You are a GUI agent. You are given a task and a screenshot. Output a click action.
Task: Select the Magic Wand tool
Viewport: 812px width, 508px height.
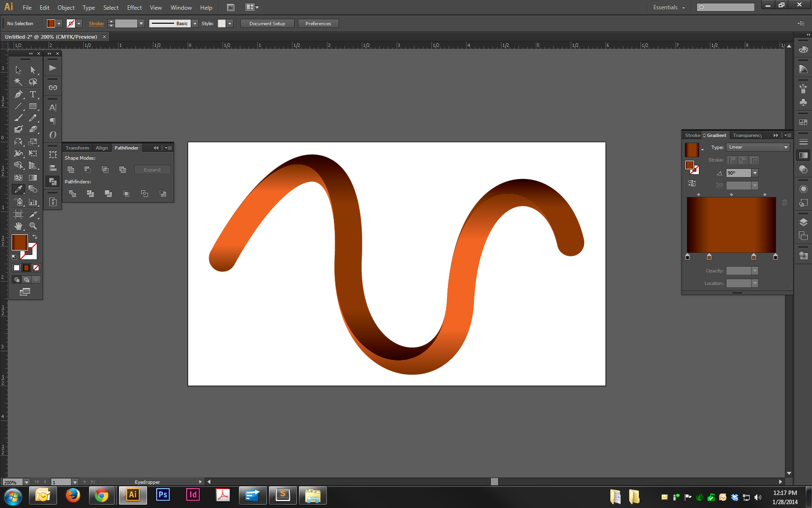click(18, 82)
